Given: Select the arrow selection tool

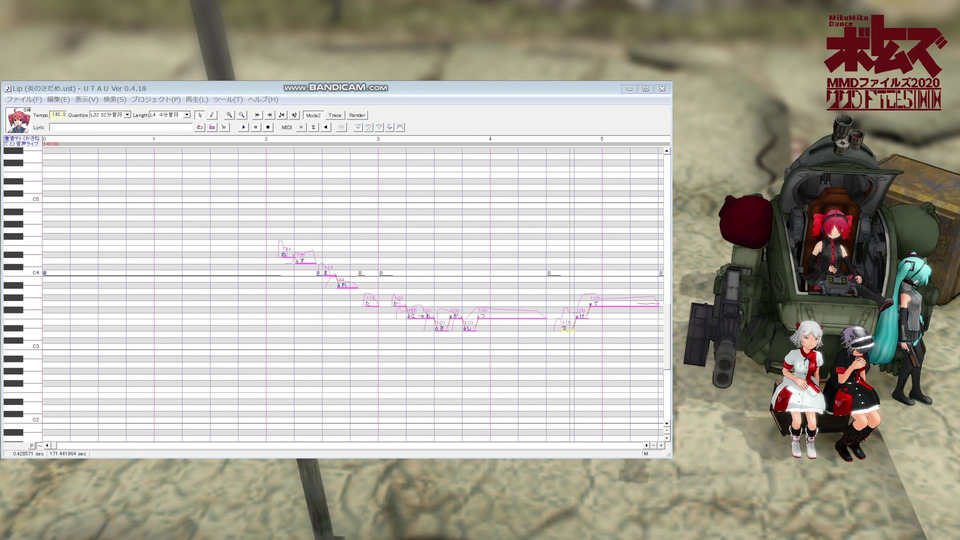Looking at the screenshot, I should point(200,115).
